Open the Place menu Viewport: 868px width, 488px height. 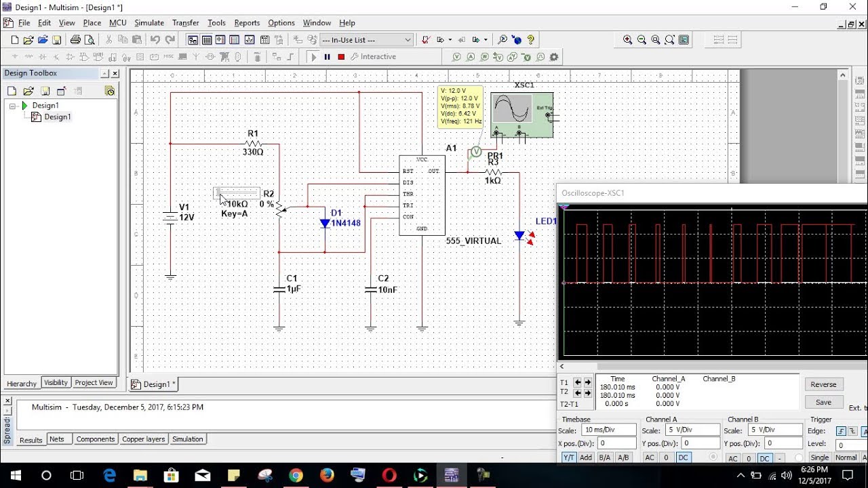coord(92,23)
